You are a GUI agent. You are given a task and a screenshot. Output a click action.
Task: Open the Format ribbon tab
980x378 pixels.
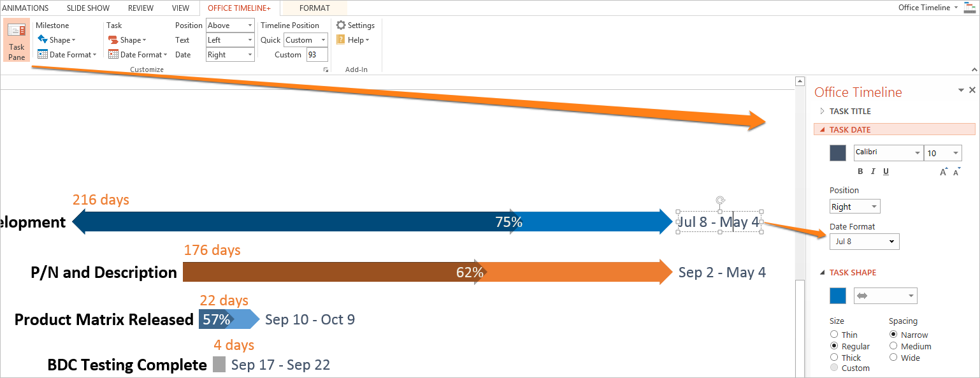(x=315, y=8)
